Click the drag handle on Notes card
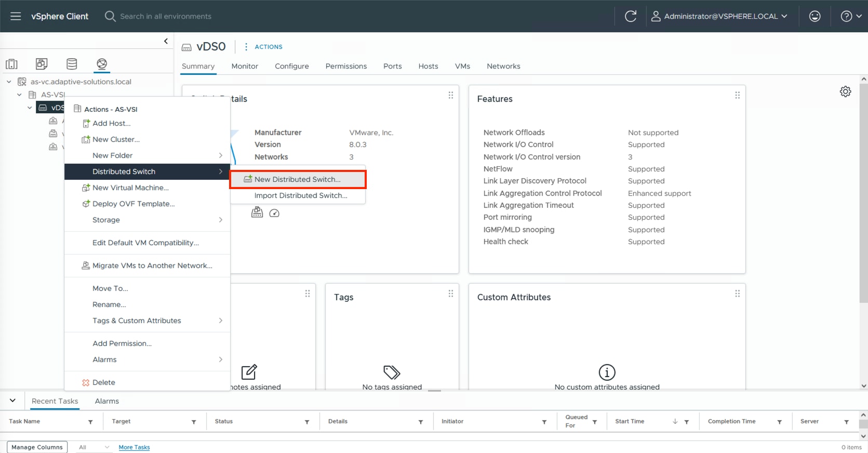868x453 pixels. point(308,294)
